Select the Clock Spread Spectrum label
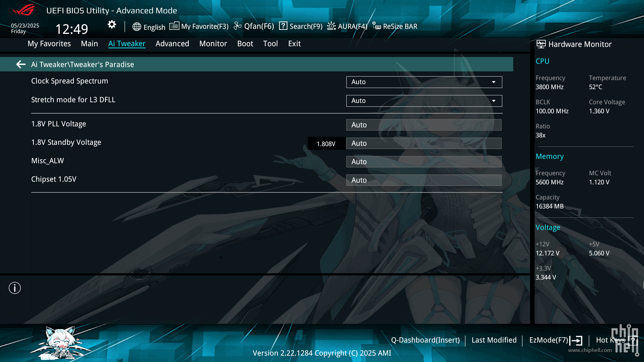Viewport: 644px width, 362px height. point(69,81)
